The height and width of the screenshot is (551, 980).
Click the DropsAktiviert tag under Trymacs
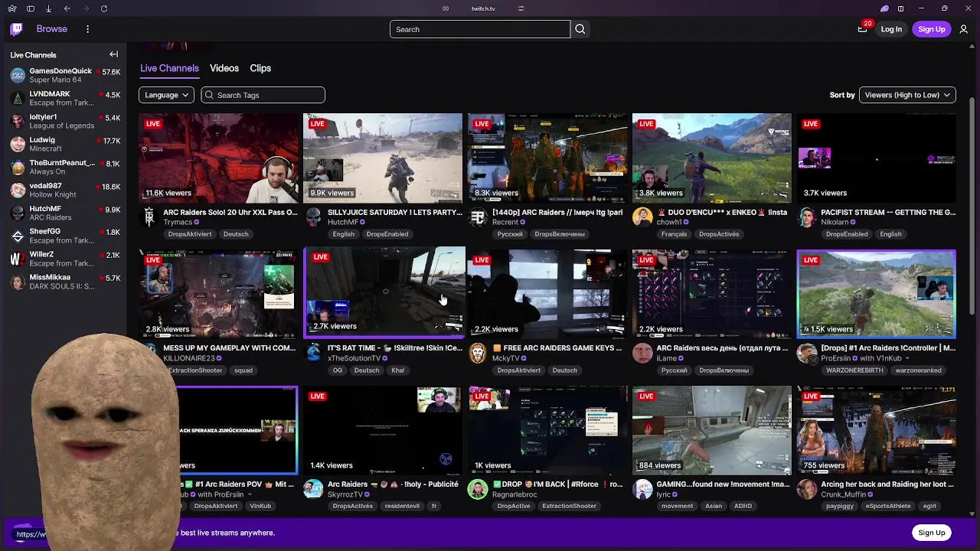[190, 234]
